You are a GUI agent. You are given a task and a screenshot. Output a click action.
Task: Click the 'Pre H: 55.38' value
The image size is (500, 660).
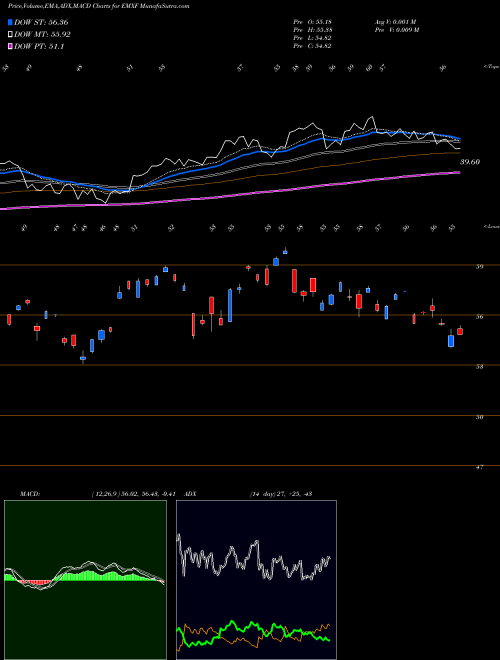click(312, 30)
